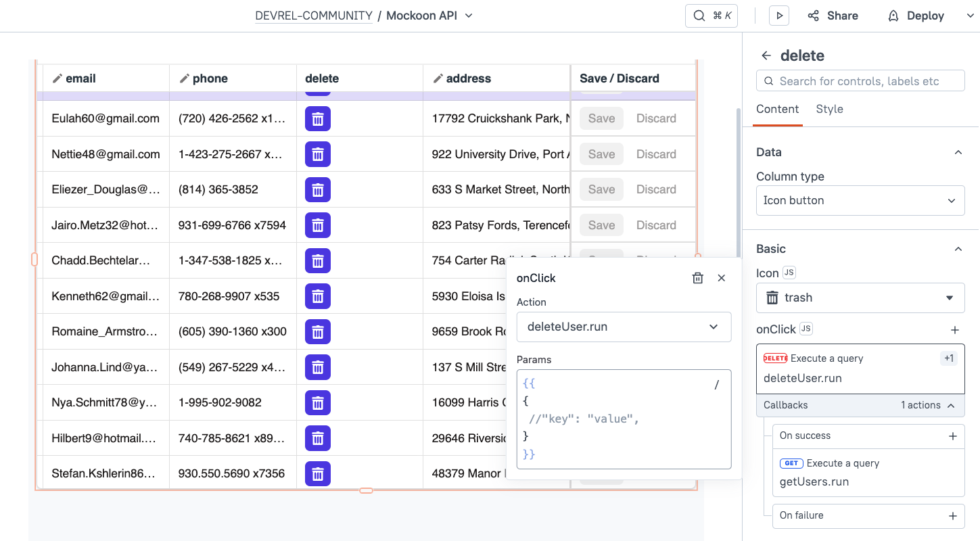
Task: Click trash icon in Hilbert9@hotmail row
Action: pos(318,438)
